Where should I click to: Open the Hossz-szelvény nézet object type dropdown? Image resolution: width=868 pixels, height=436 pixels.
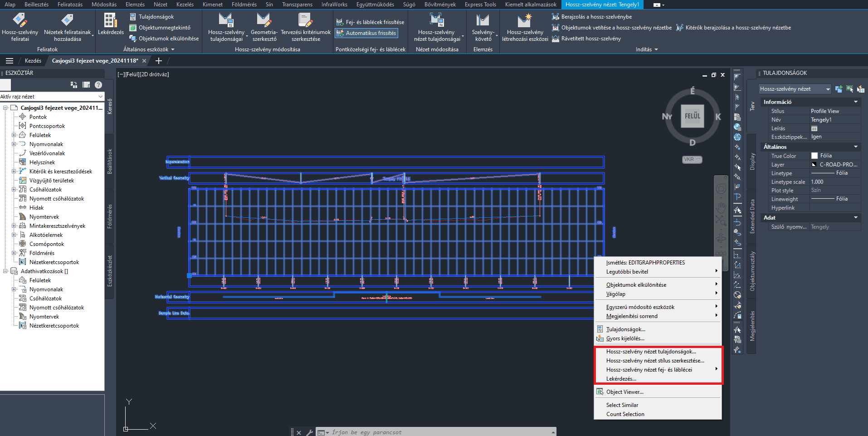(x=795, y=89)
